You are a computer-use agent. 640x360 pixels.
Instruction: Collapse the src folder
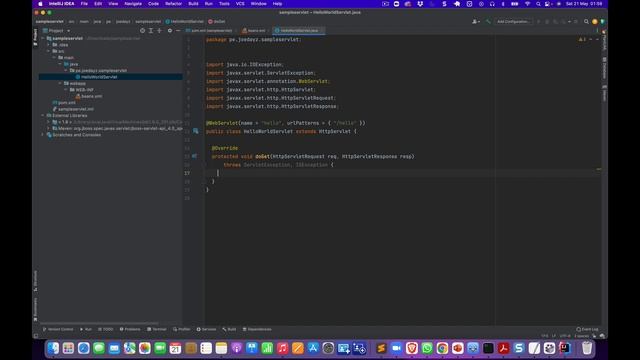point(49,51)
